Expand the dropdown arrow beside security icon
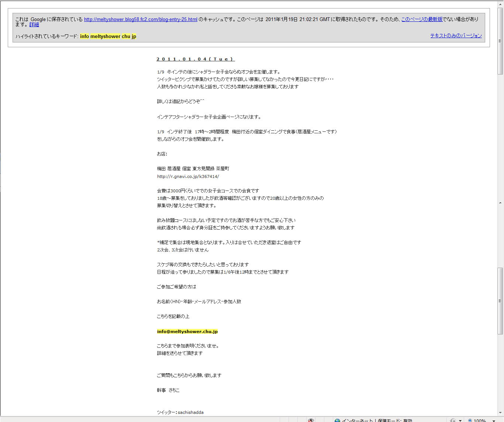 460,421
